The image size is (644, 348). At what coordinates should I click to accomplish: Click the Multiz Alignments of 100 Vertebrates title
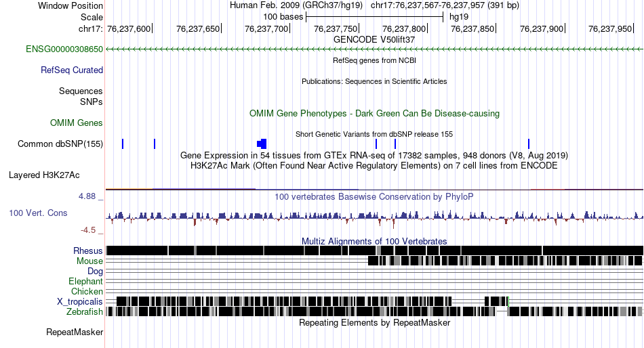(374, 241)
